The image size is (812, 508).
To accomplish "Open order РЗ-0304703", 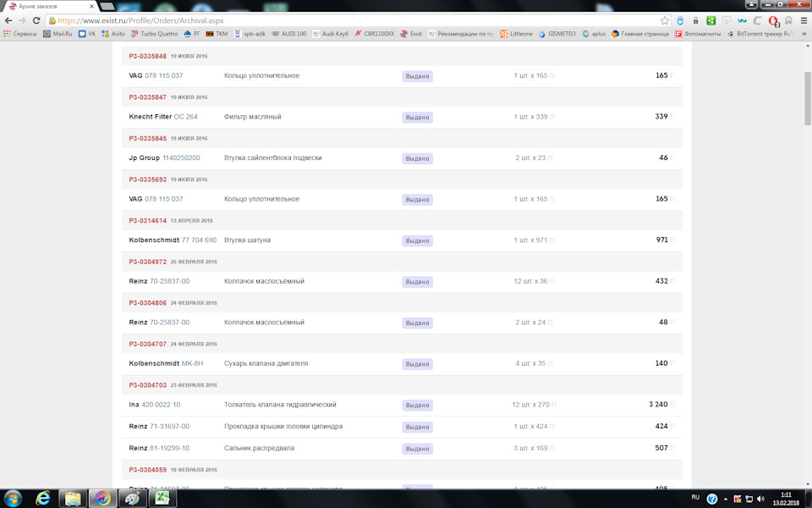I will click(147, 385).
